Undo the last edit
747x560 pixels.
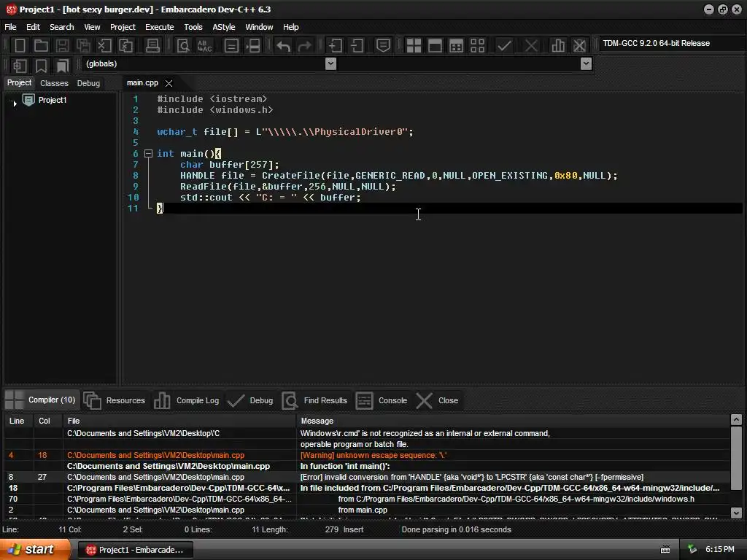pos(284,46)
